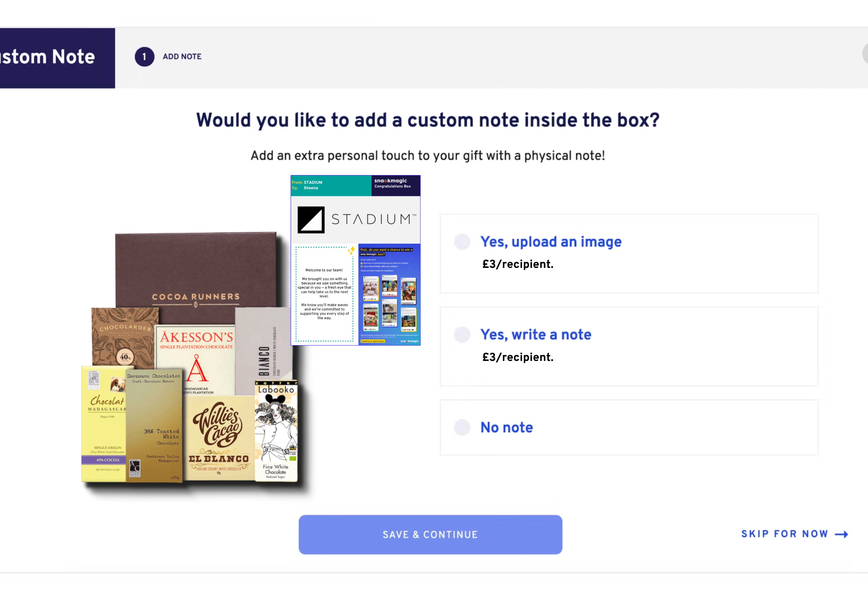The width and height of the screenshot is (868, 600).
Task: Click the arrow icon beside Skip For Now
Action: (841, 534)
